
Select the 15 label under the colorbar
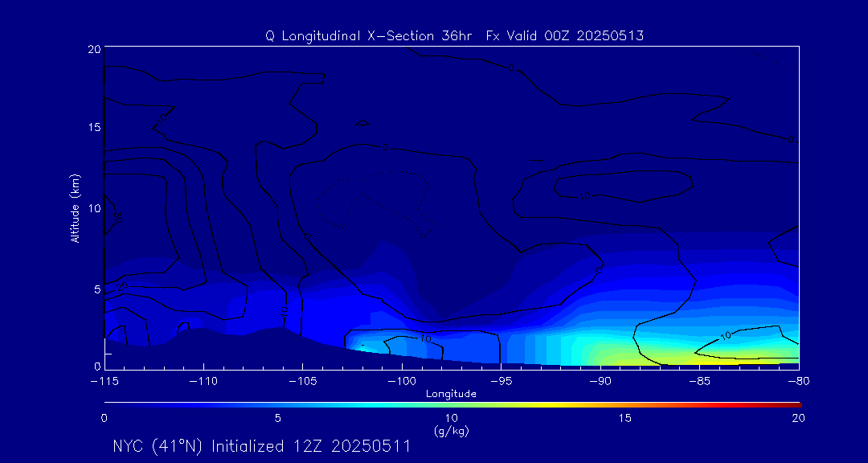625,419
